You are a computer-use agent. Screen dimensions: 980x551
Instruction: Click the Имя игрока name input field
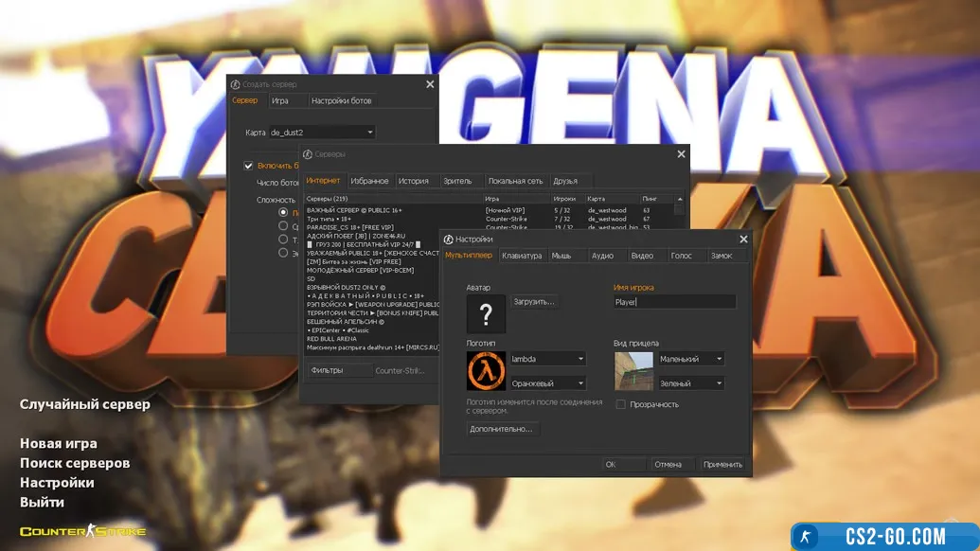tap(674, 302)
